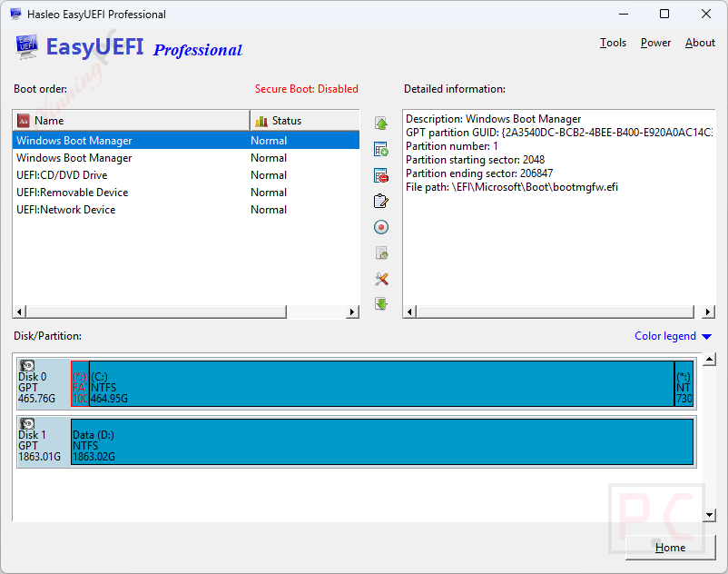Click the delete boot entry icon
Screen dimensions: 728x574
click(381, 175)
